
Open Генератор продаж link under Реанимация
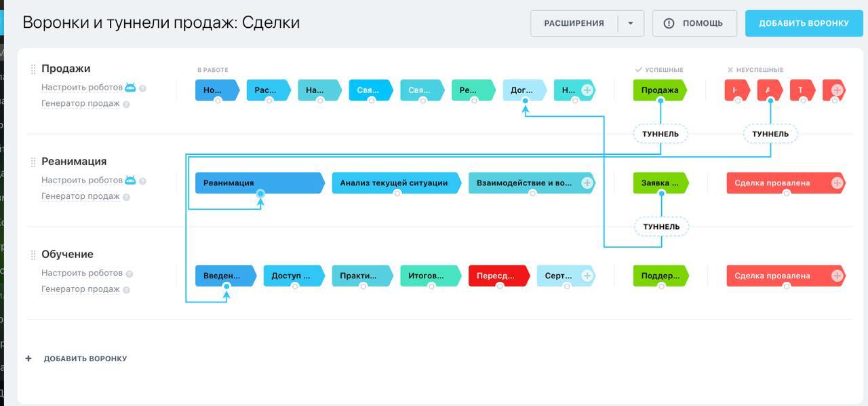point(80,196)
